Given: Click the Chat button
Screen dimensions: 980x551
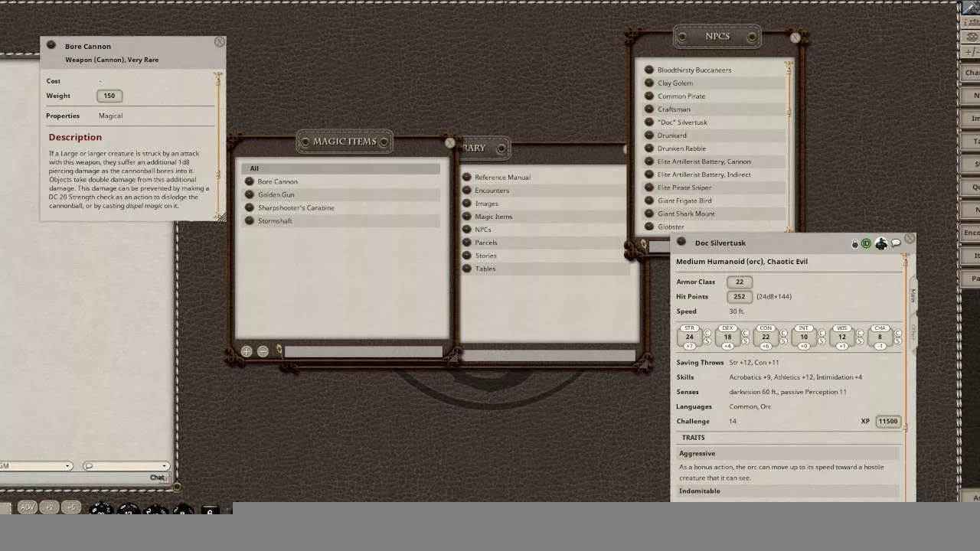Looking at the screenshot, I should pyautogui.click(x=158, y=478).
